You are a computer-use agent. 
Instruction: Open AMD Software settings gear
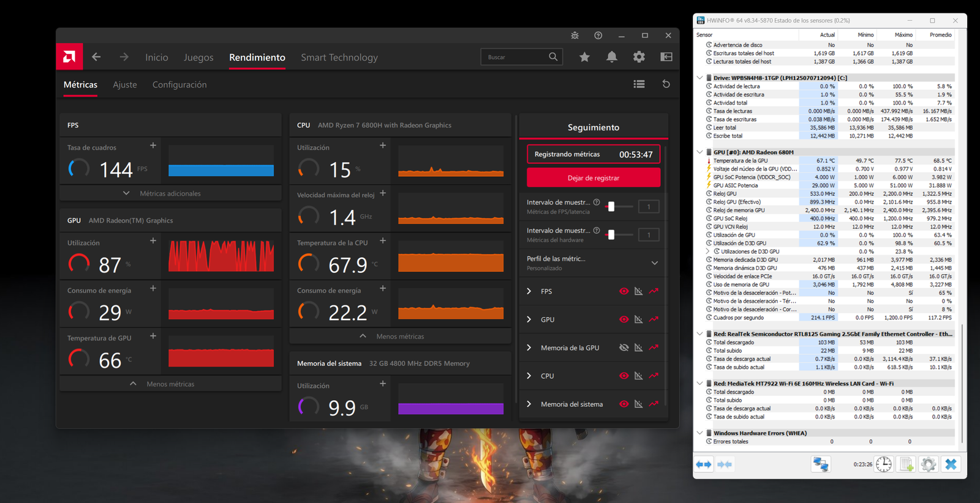[639, 57]
